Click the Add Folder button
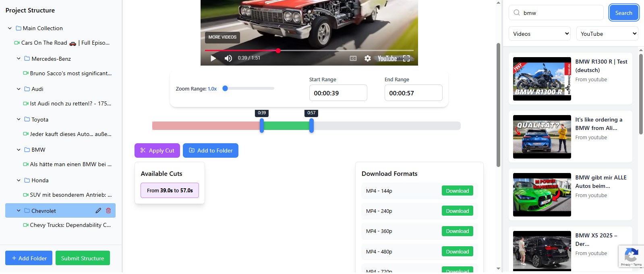 pos(29,258)
